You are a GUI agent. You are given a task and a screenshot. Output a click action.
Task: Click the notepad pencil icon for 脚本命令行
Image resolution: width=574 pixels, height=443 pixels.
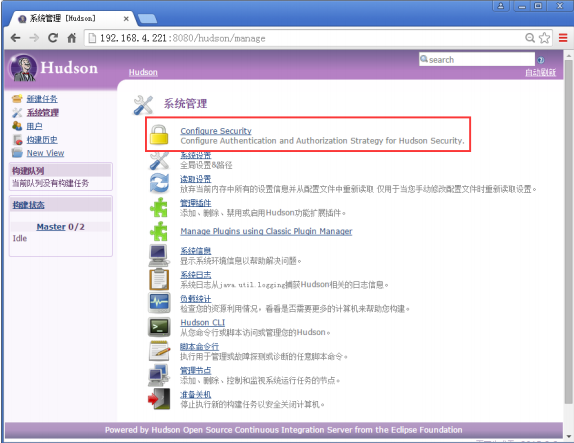(x=159, y=351)
